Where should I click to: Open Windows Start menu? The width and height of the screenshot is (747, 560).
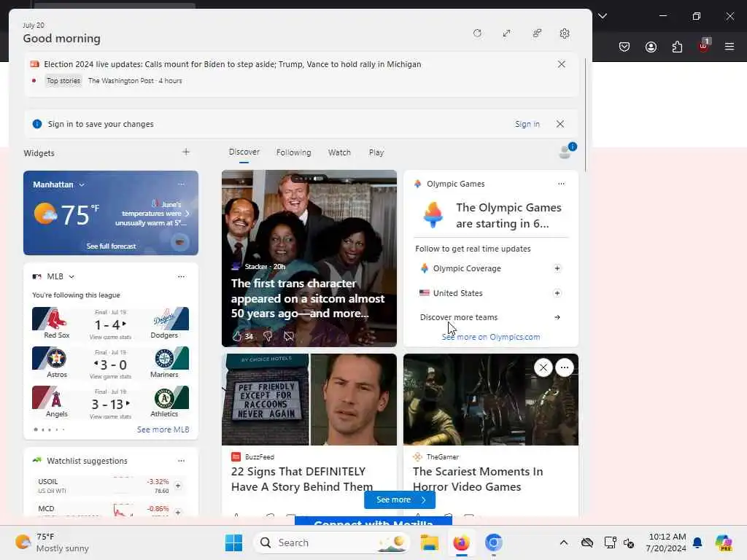(233, 542)
